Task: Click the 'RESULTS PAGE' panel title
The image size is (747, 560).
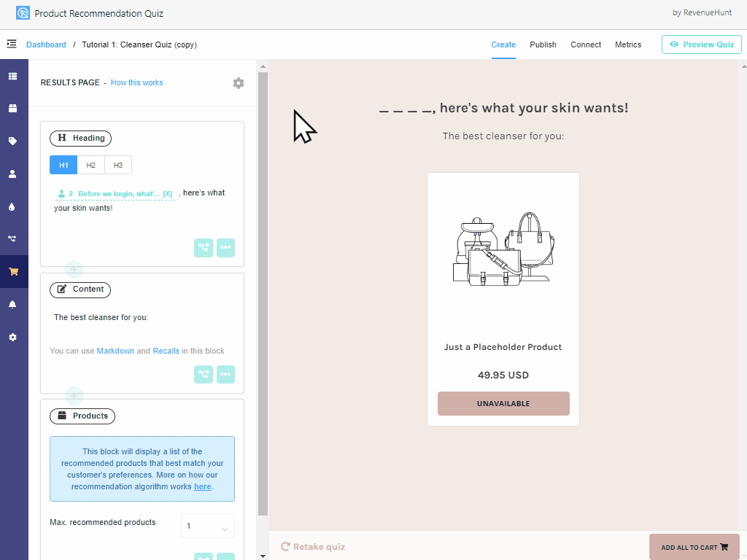Action: tap(70, 83)
